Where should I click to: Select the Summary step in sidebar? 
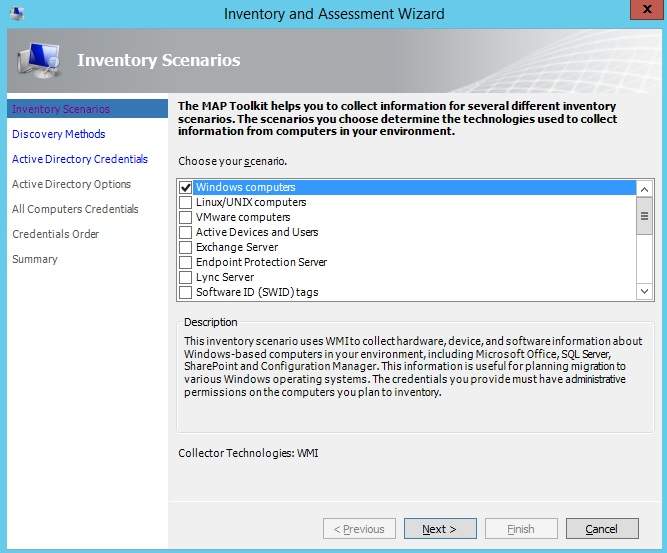35,259
